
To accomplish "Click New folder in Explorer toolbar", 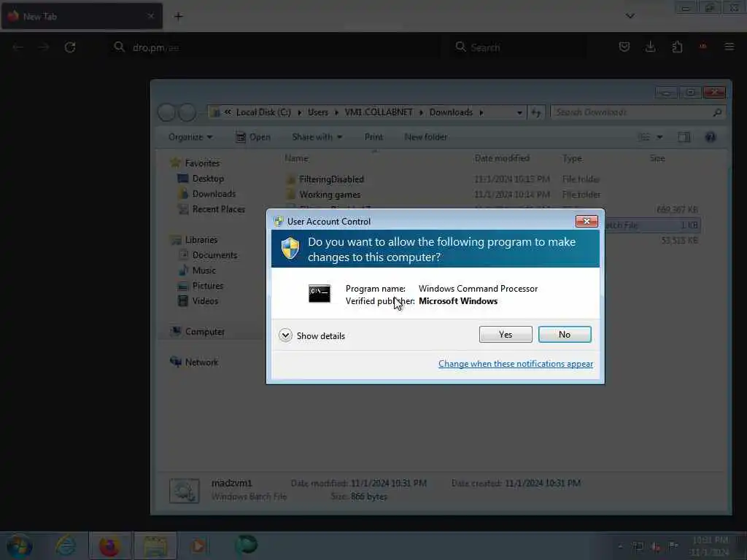I will [x=426, y=137].
